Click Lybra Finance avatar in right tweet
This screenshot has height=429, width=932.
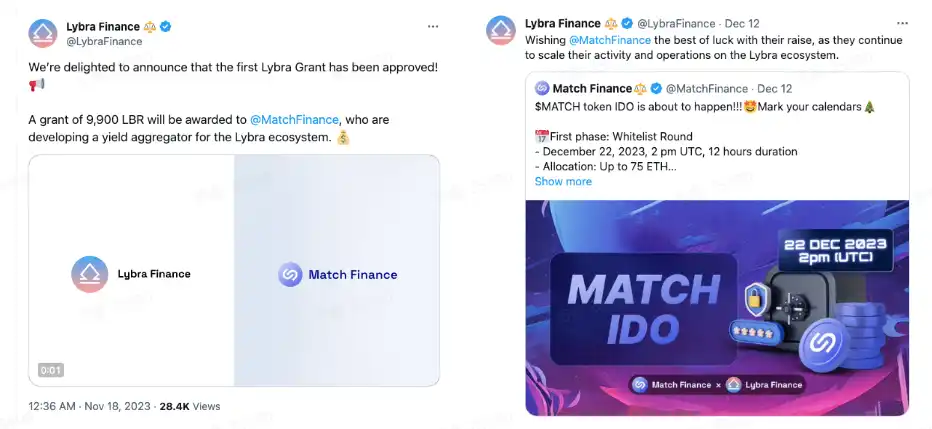[501, 31]
